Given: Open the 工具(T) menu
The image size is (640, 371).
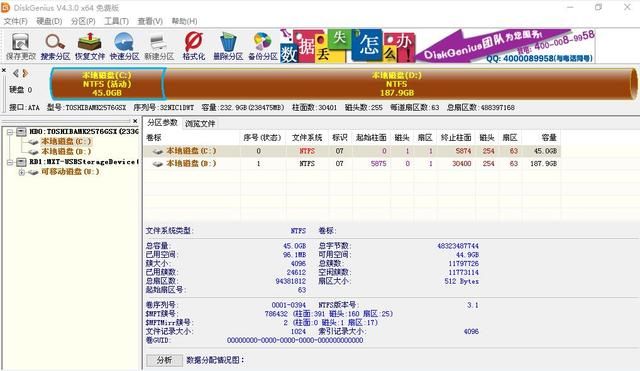Looking at the screenshot, I should (116, 21).
